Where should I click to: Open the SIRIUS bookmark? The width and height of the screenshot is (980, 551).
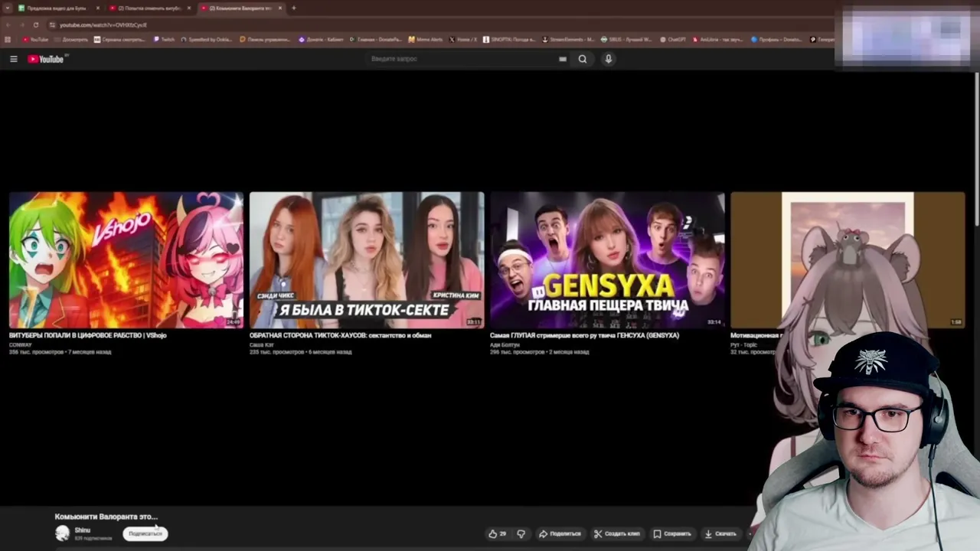(626, 39)
